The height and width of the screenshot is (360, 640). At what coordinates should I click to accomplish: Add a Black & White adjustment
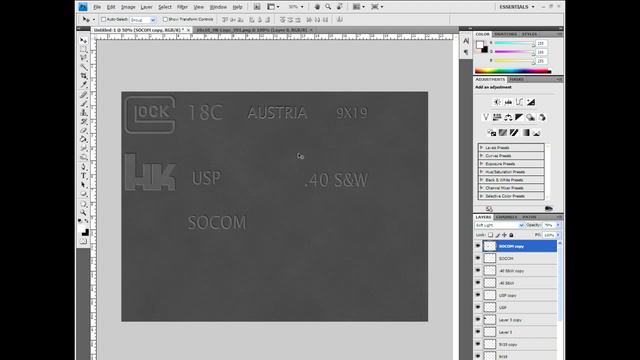(x=519, y=118)
